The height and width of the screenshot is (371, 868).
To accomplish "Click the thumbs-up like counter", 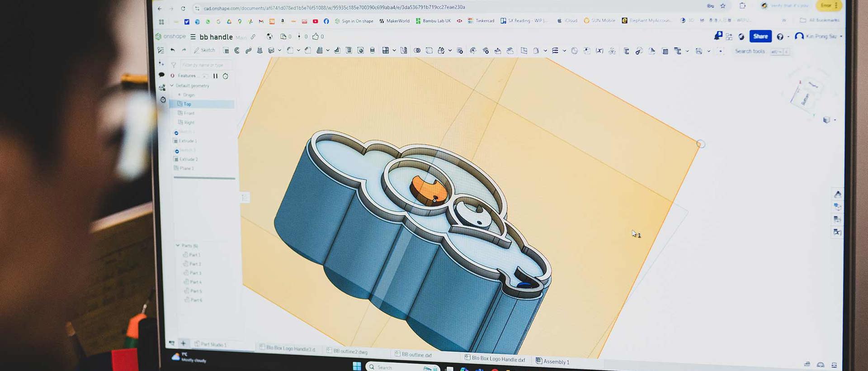I will pyautogui.click(x=316, y=37).
